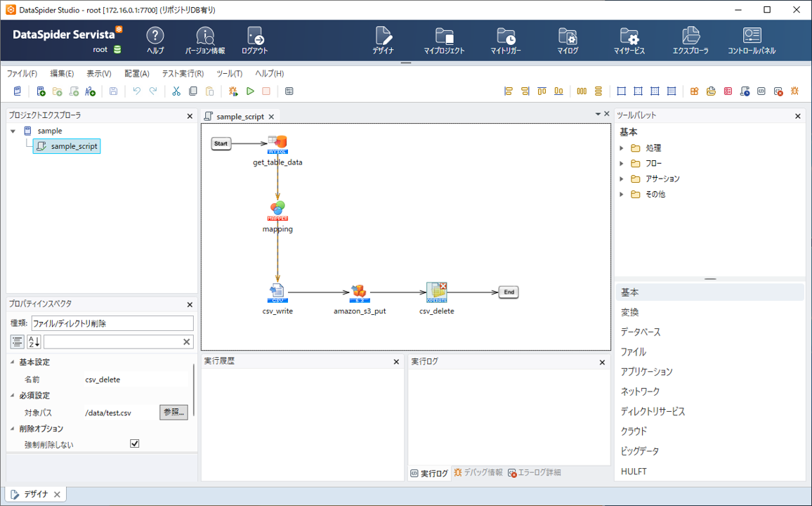Open the Explorer launcher icon

click(690, 40)
